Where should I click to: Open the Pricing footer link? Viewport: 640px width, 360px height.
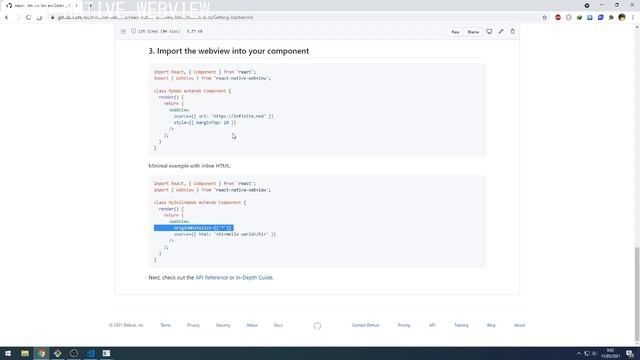pos(404,325)
